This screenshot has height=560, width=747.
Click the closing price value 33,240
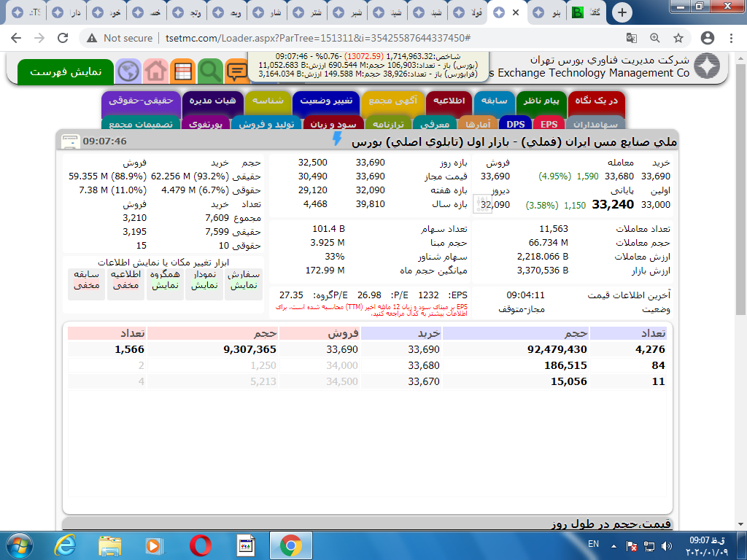(613, 204)
